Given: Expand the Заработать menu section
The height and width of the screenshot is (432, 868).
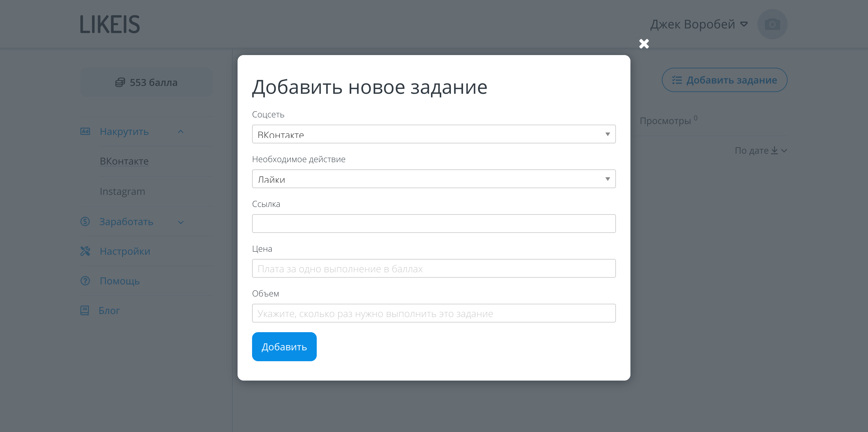Looking at the screenshot, I should click(x=181, y=222).
